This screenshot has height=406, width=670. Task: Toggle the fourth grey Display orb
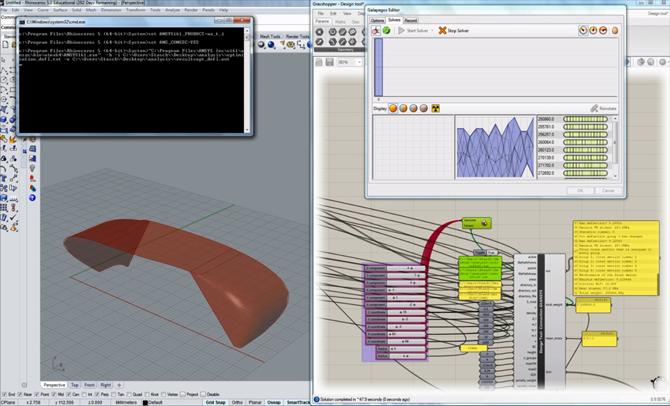click(423, 109)
